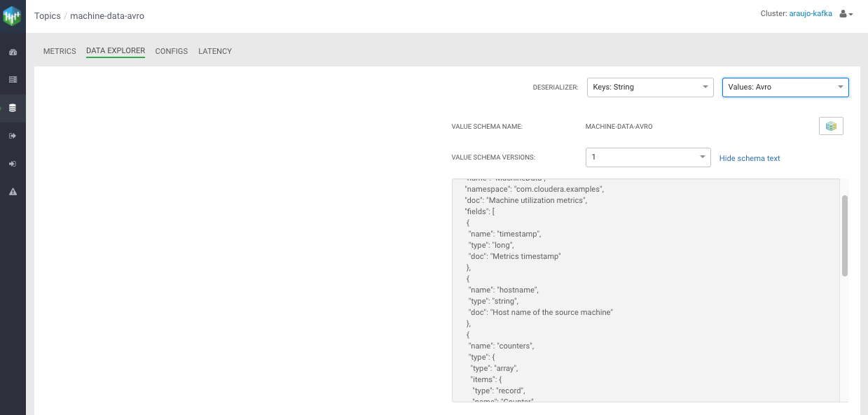Expand the Keys: String deserializer dropdown
The width and height of the screenshot is (868, 415).
(649, 87)
